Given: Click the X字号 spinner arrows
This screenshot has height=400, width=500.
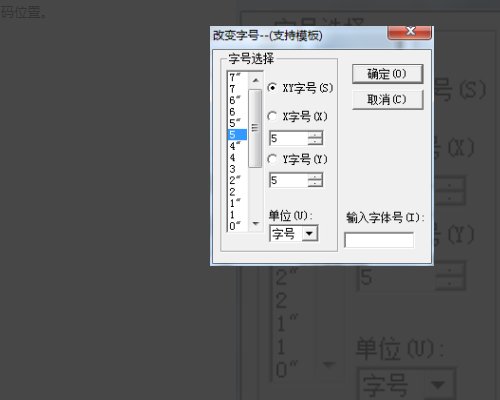Looking at the screenshot, I should coord(315,138).
